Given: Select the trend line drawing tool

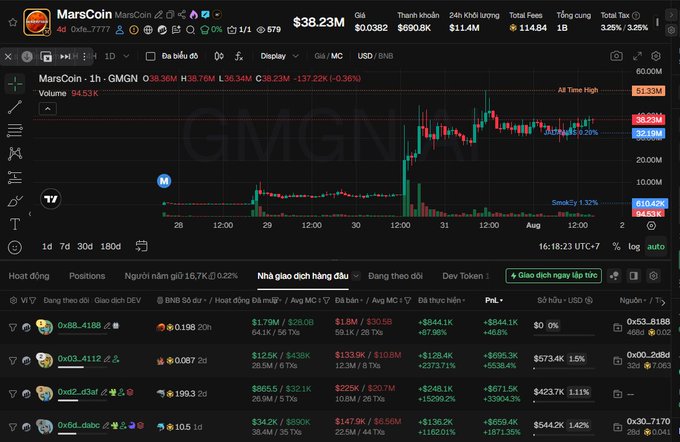Looking at the screenshot, I should coord(15,107).
